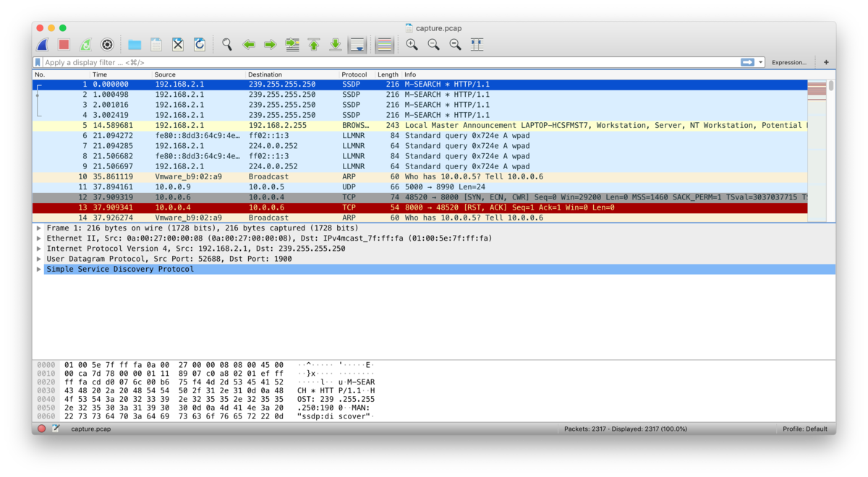Viewport: 868px width, 477px height.
Task: Select packet 10 ARP broadcast row
Action: (420, 176)
